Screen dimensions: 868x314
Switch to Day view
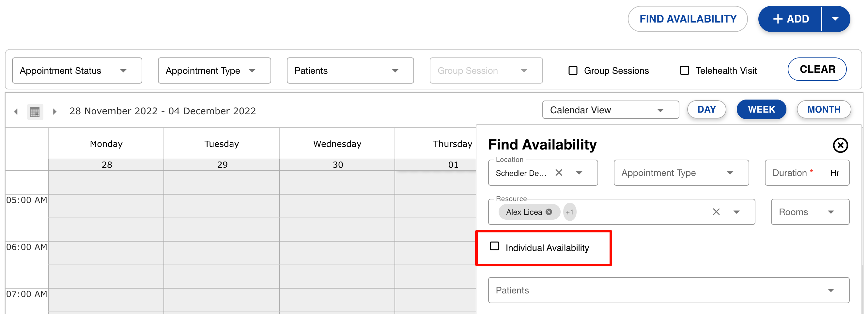coord(706,109)
